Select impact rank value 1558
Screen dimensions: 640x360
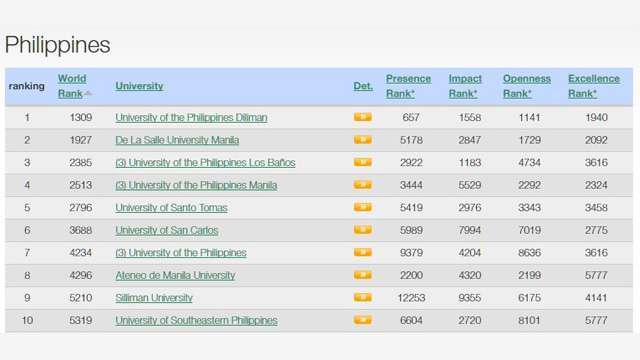tap(470, 118)
